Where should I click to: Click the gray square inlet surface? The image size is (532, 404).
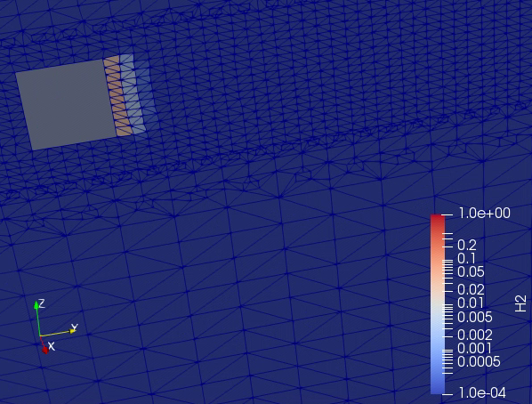67,105
